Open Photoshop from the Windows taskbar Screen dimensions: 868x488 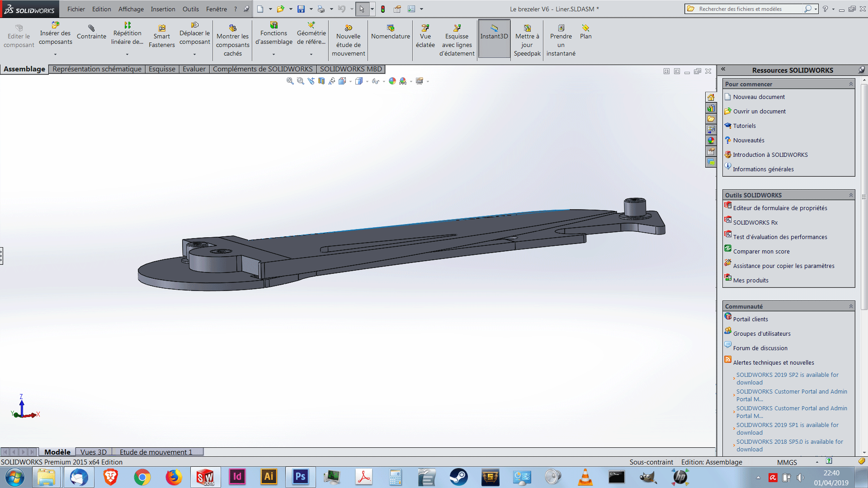click(x=300, y=477)
